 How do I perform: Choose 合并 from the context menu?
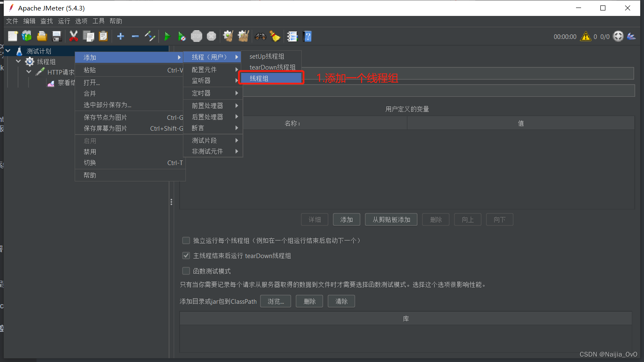pos(129,93)
